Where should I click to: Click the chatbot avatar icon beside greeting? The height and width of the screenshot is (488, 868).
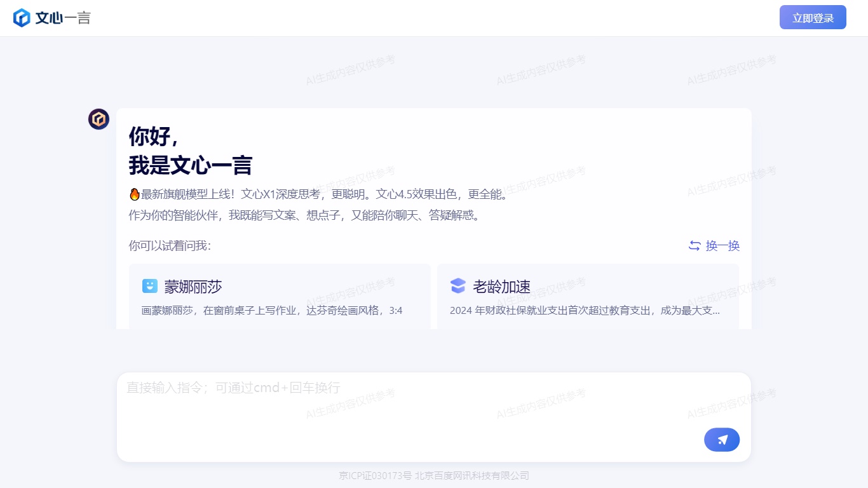click(98, 119)
